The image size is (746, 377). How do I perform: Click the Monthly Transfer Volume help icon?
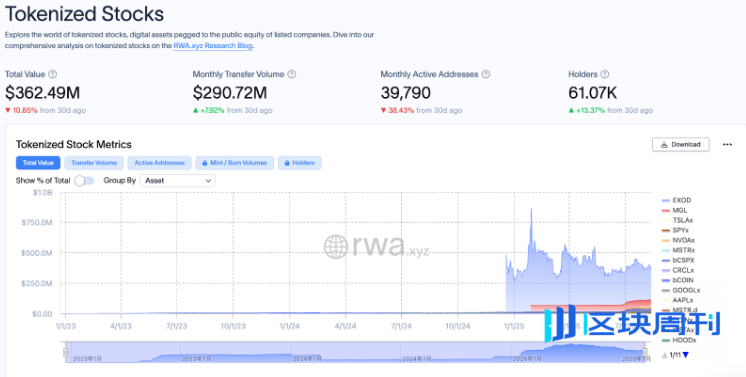point(292,74)
